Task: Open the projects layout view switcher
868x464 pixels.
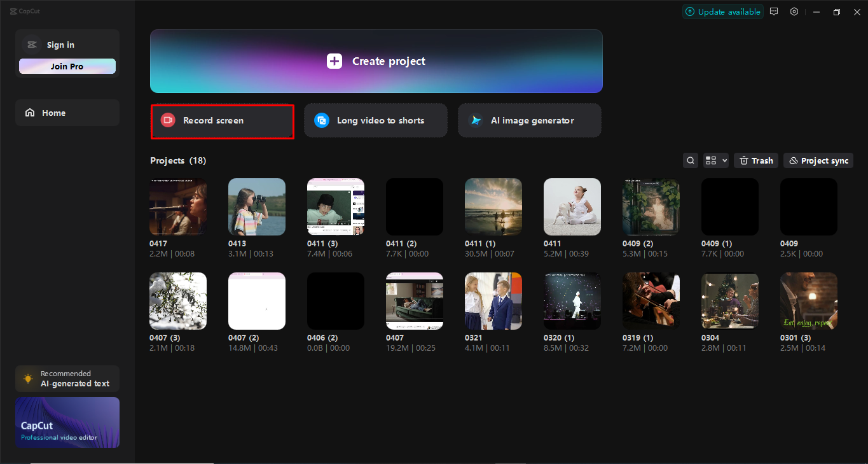Action: pos(711,160)
